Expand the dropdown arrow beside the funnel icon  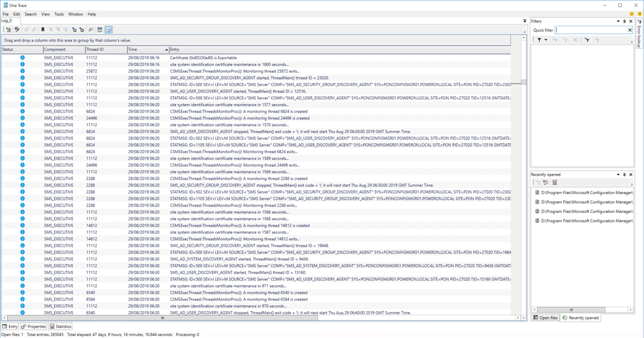click(x=546, y=40)
